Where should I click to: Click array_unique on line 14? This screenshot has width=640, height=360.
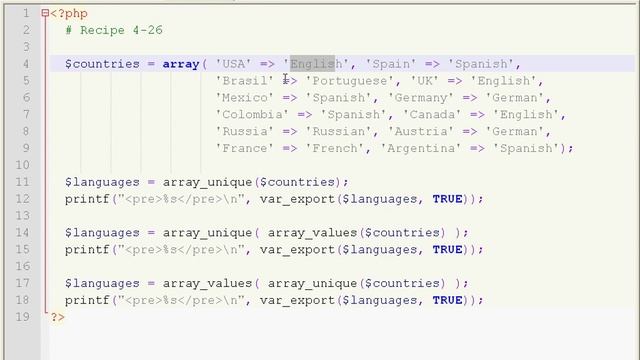[x=207, y=233]
